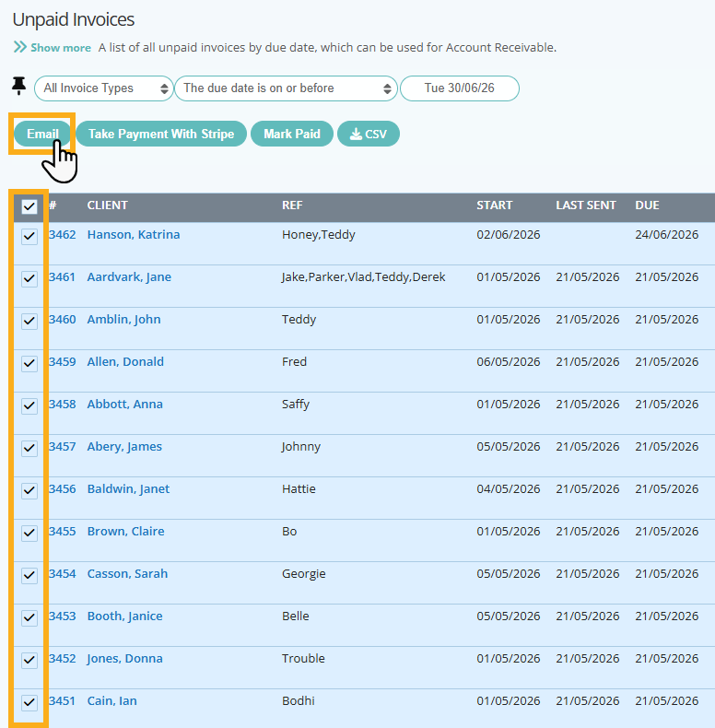Click Take Payment With Stripe button
This screenshot has width=715, height=728.
161,134
